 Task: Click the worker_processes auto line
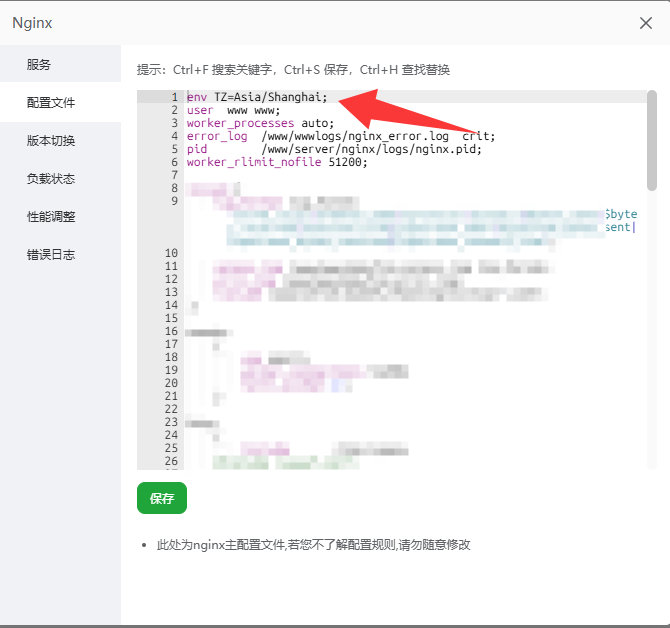(x=260, y=123)
